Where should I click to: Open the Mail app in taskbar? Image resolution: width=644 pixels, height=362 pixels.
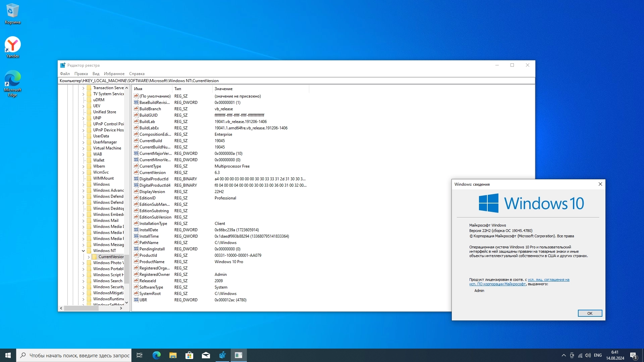[x=206, y=355]
